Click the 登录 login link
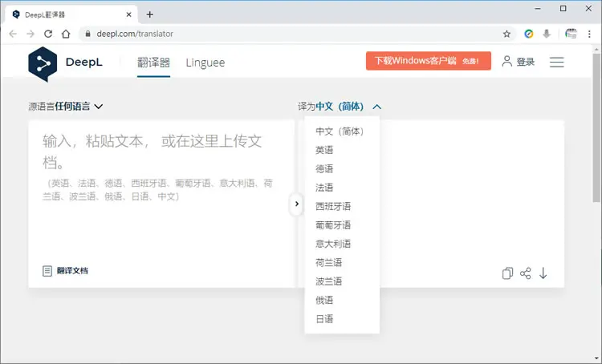The image size is (602, 364). coord(519,62)
